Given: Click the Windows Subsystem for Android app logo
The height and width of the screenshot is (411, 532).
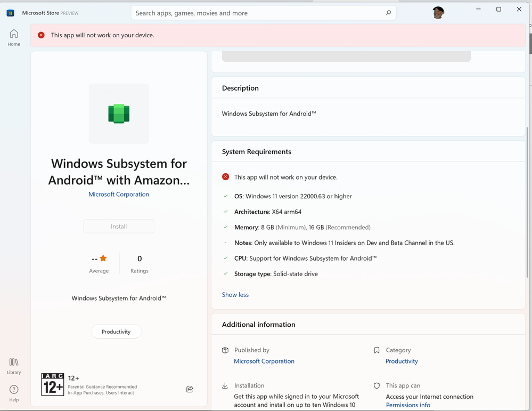Looking at the screenshot, I should pos(118,114).
